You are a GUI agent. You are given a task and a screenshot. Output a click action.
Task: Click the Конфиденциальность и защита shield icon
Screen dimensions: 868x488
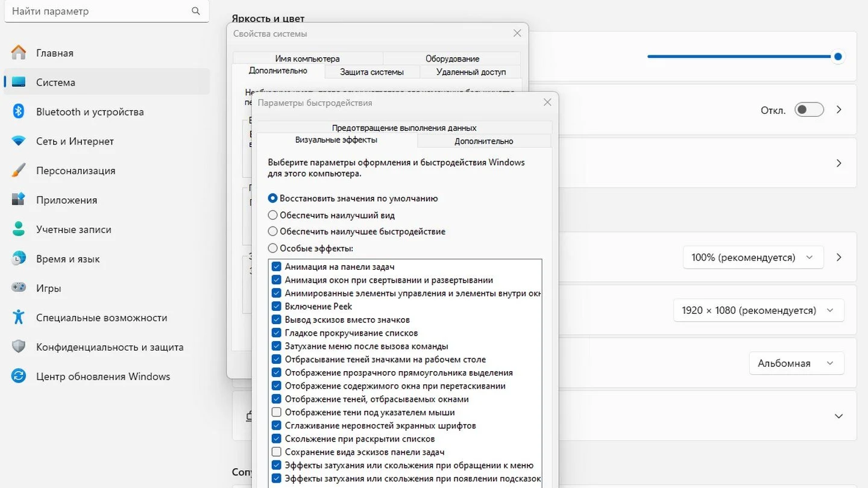pyautogui.click(x=19, y=346)
